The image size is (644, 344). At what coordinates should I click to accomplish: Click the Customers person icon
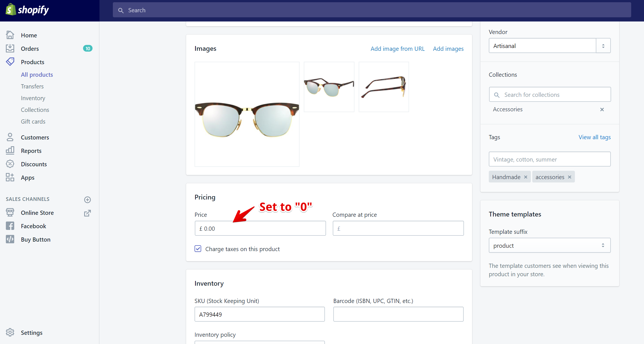(x=10, y=137)
